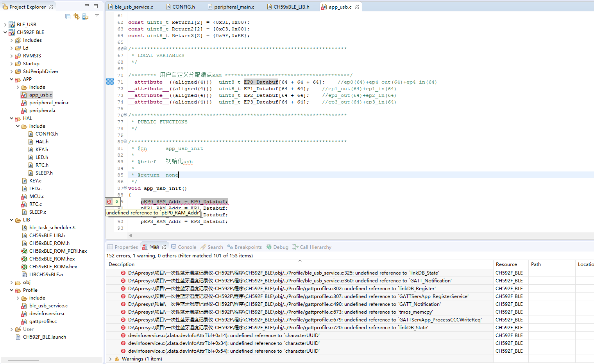This screenshot has height=364, width=594.
Task: Collapse the HAL folder in tree
Action: point(11,118)
